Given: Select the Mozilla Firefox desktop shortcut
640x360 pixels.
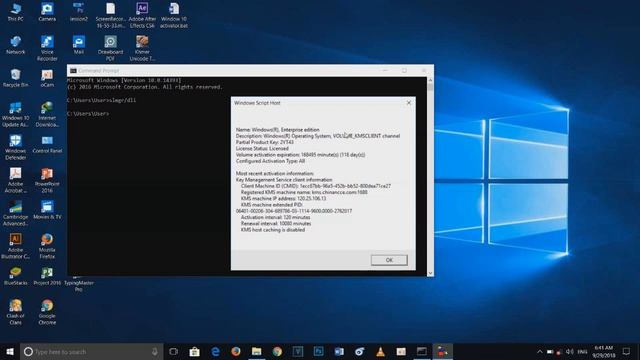Looking at the screenshot, I should click(47, 247).
